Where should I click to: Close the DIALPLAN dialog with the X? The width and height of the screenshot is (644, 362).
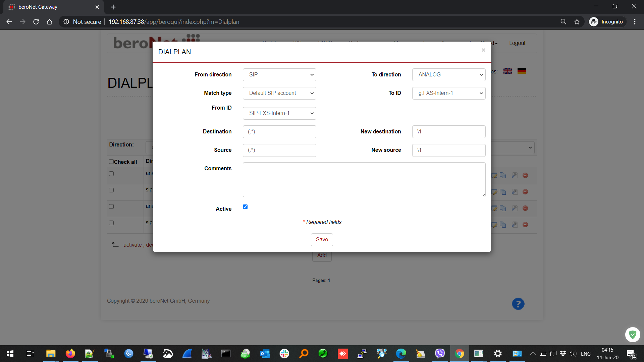[483, 50]
